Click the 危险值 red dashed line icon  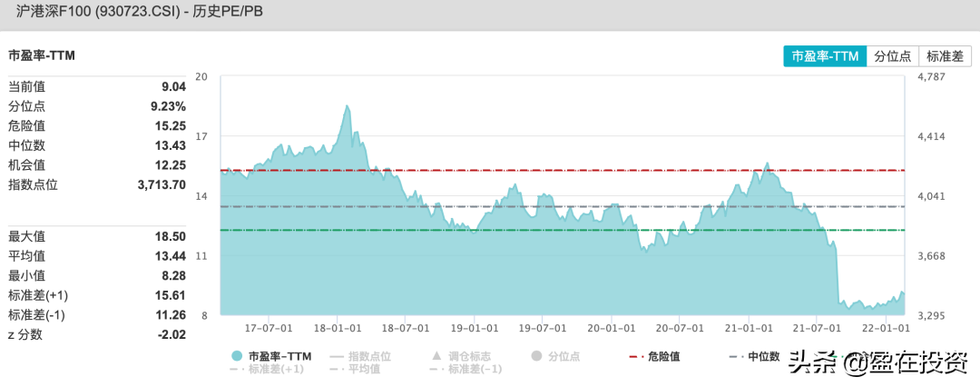click(635, 356)
